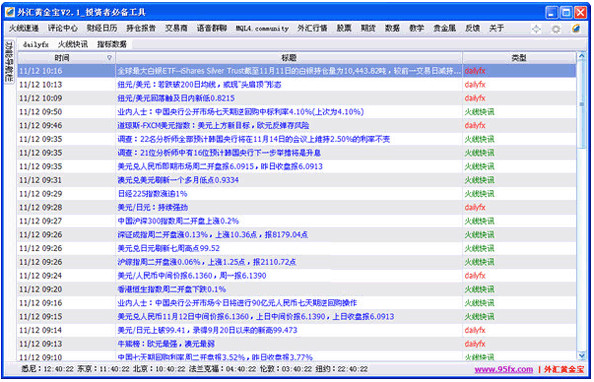This screenshot has height=382, width=594.
Task: Open the 纽元/美元 日内新低0.8215 headline
Action: 176,98
